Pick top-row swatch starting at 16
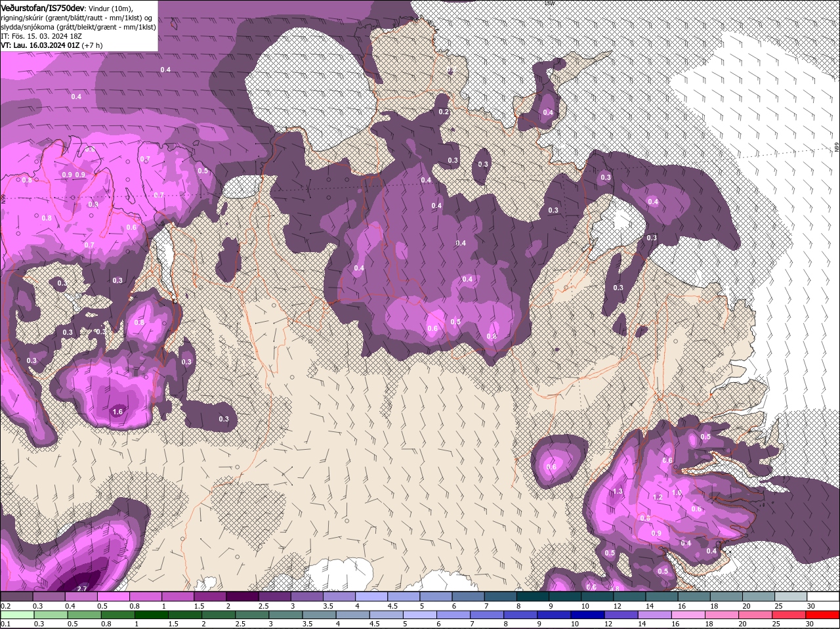This screenshot has height=629, width=840. click(x=693, y=596)
